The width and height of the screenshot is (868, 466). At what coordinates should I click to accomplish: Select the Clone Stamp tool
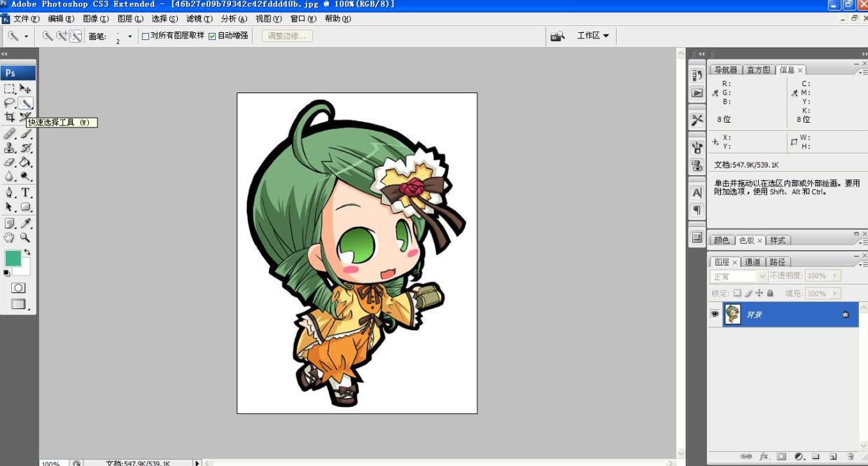click(10, 148)
